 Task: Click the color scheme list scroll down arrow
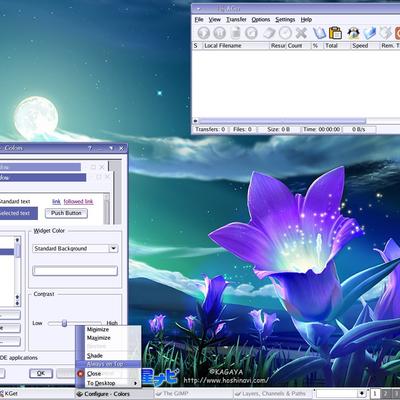17,303
